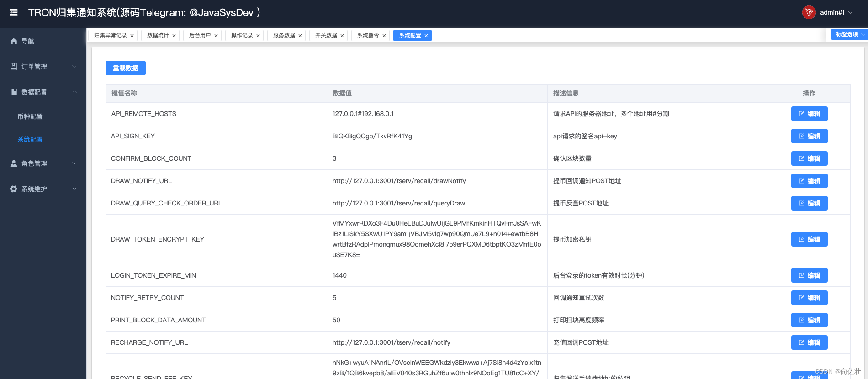Close the 数据统计 tab
This screenshot has width=868, height=379.
point(174,36)
